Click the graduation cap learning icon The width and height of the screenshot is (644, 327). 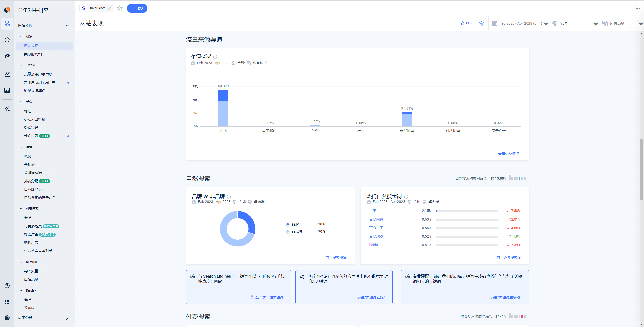(481, 23)
